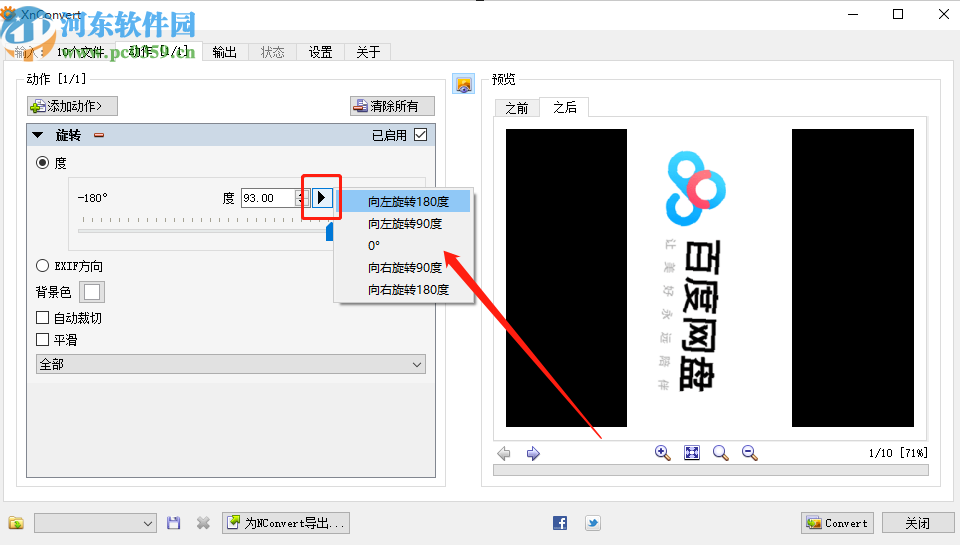Viewport: 960px width, 545px height.
Task: Toggle the rotate action enabled checkbox
Action: [421, 135]
